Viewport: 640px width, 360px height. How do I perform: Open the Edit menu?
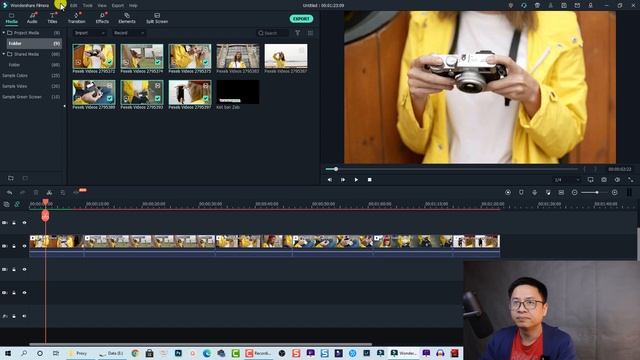coord(73,6)
